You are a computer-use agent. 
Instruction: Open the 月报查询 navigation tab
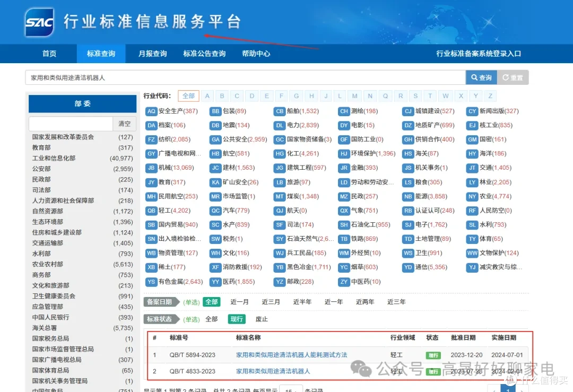point(152,54)
